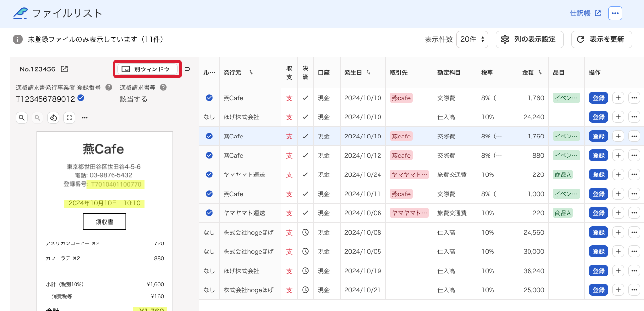Open three-dot menu on 2024/10/12 row
Screen dimensions: 644x311
tap(634, 155)
